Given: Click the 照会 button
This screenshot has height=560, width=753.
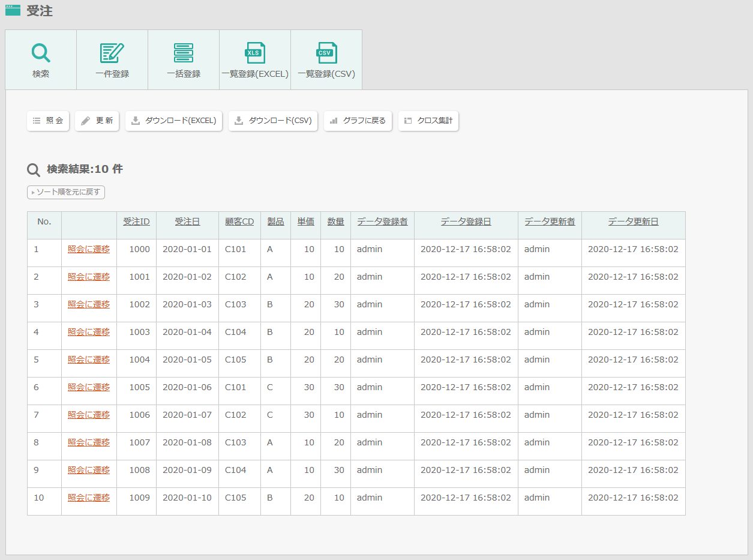Looking at the screenshot, I should [48, 121].
